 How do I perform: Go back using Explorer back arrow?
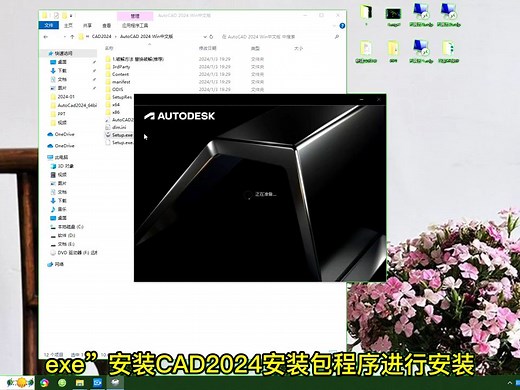coord(46,37)
